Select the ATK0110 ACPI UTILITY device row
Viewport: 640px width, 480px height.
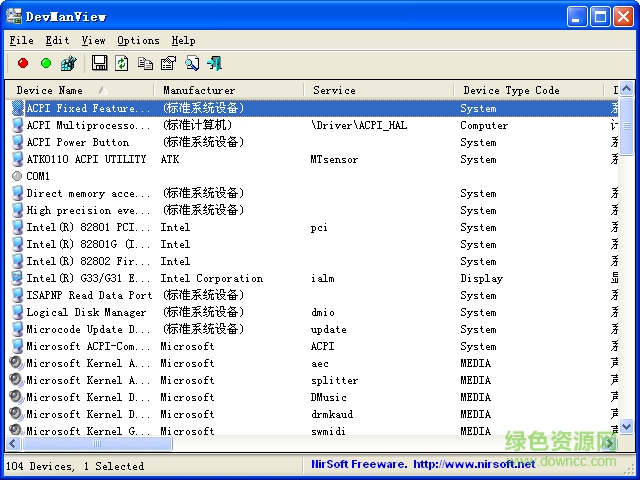pyautogui.click(x=86, y=159)
